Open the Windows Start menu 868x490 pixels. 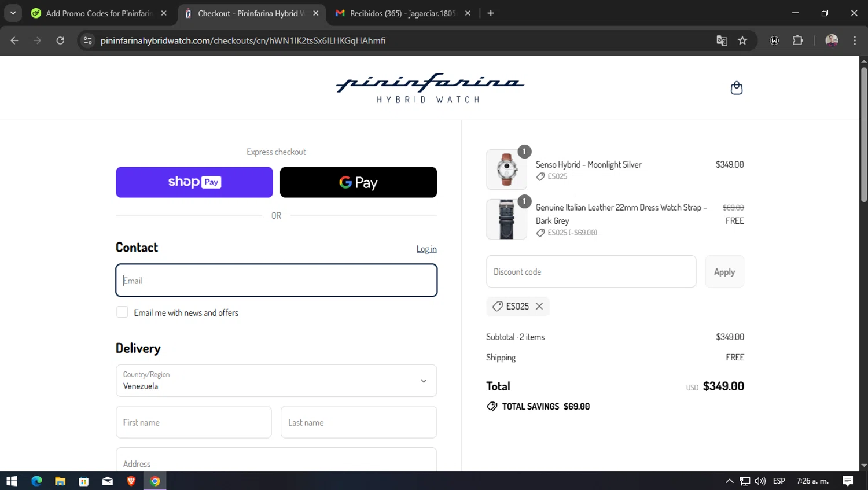12,481
